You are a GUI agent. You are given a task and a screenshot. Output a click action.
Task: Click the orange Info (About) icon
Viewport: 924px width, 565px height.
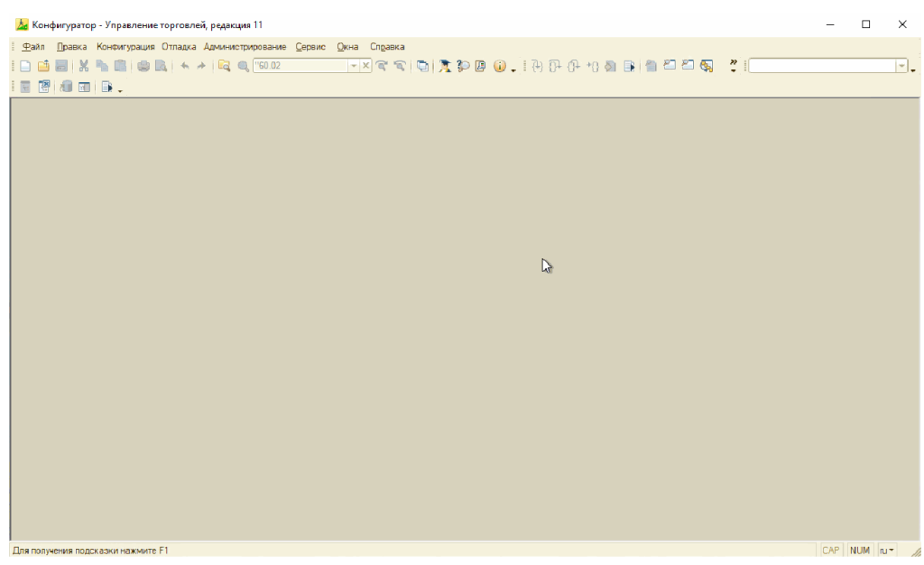pyautogui.click(x=499, y=66)
